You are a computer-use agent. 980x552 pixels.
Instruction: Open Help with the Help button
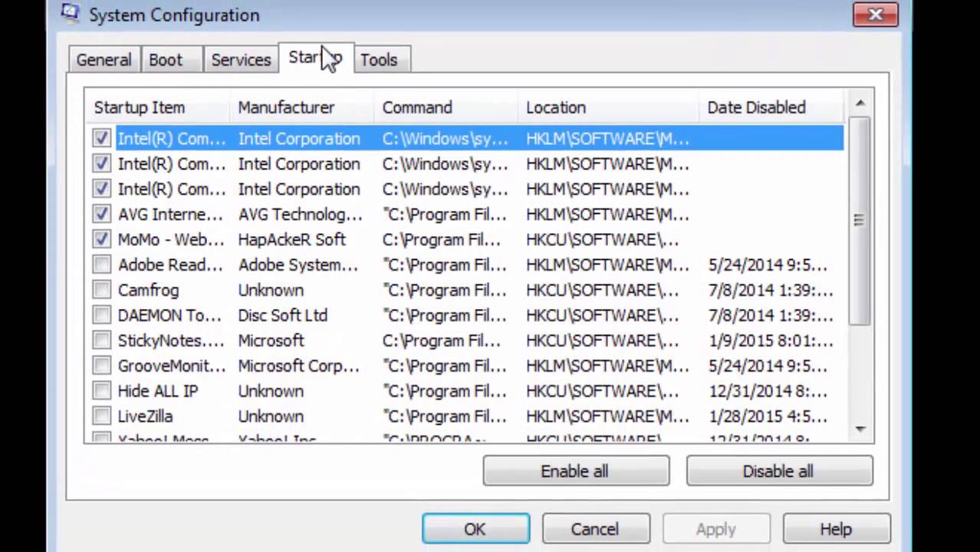point(836,529)
